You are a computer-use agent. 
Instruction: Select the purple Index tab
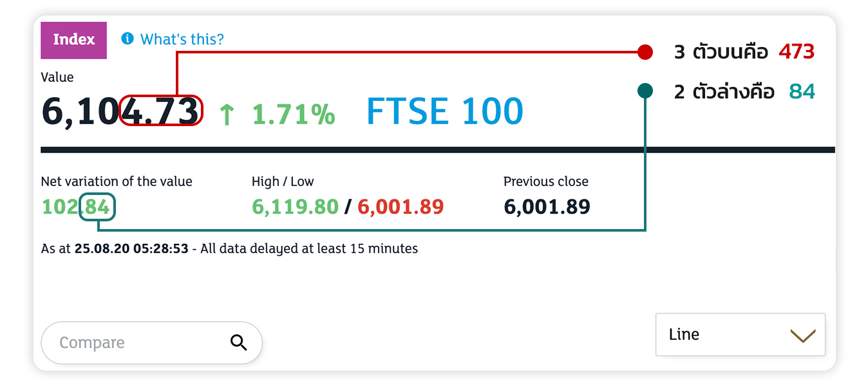(x=73, y=40)
